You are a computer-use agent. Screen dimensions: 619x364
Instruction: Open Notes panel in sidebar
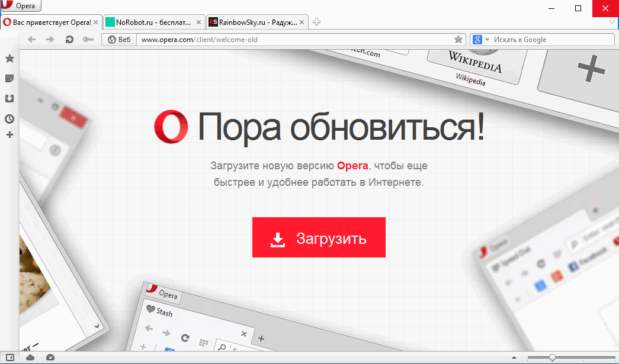(x=9, y=79)
